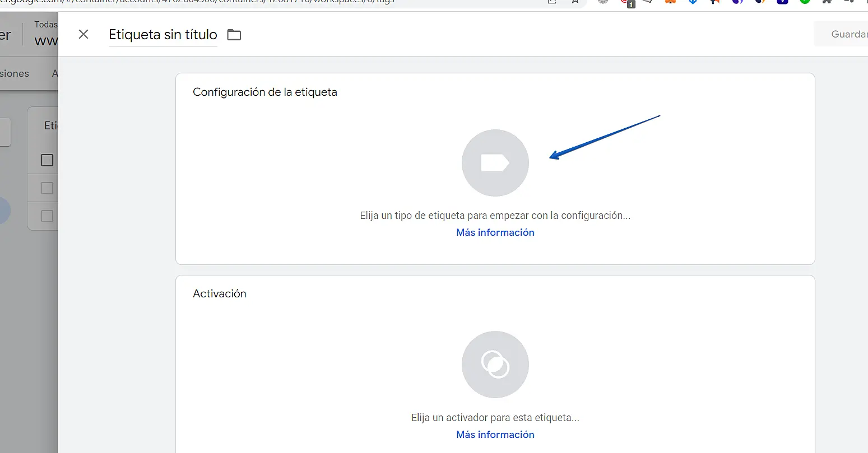Click the 'Configuración de la etiqueta' heading

tap(265, 92)
